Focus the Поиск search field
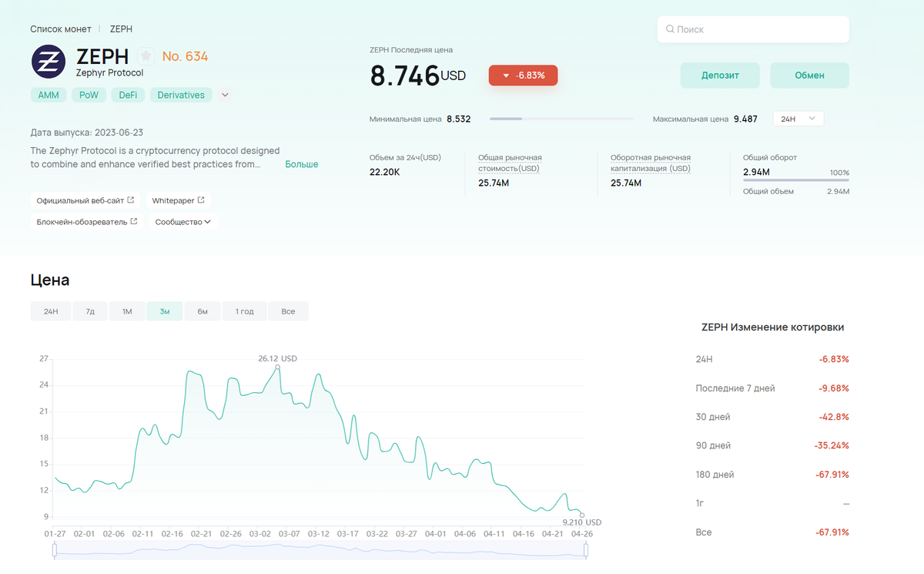 pyautogui.click(x=753, y=29)
